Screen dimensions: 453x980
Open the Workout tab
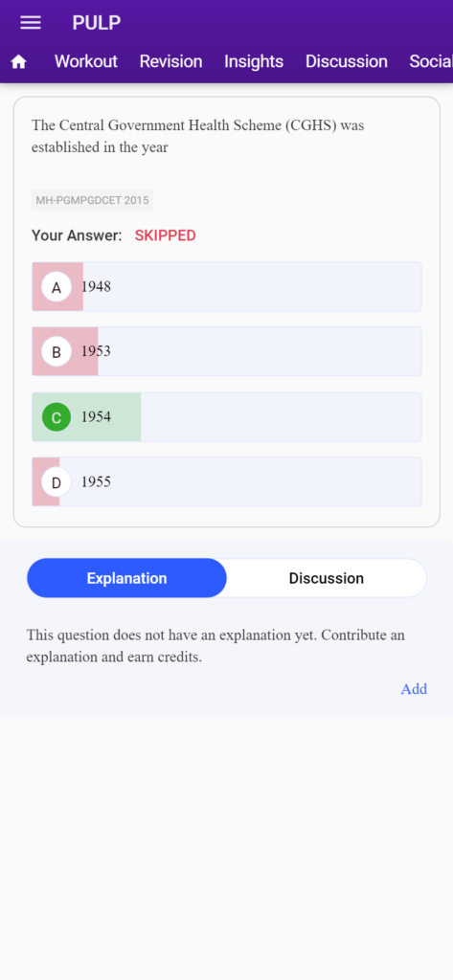click(86, 61)
